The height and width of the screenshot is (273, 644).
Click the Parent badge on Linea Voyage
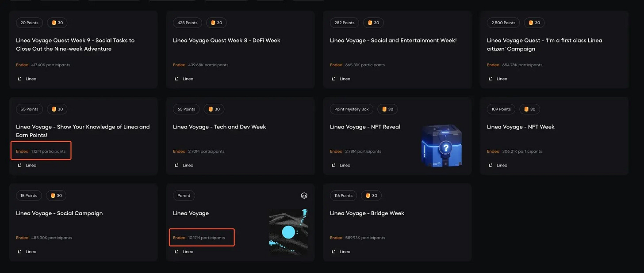pos(184,196)
